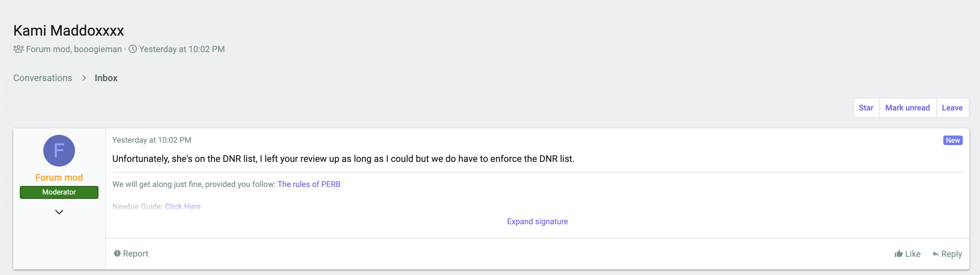Expand user details chevron under Moderator

point(59,212)
